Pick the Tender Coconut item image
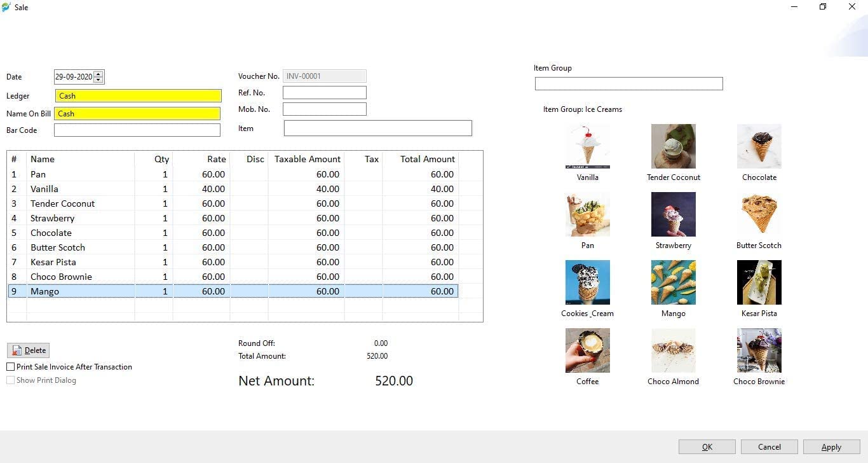The image size is (868, 463). (x=673, y=146)
